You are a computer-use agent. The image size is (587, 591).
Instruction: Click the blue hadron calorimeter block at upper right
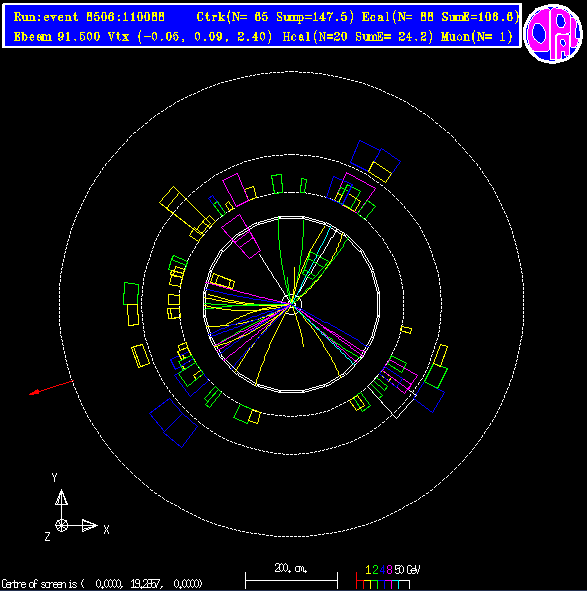pos(375,159)
